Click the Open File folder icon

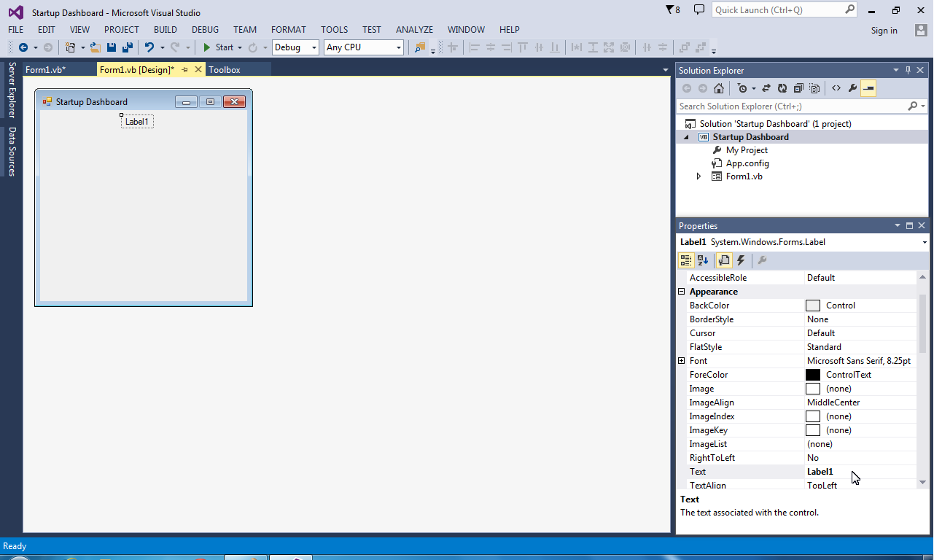tap(95, 47)
